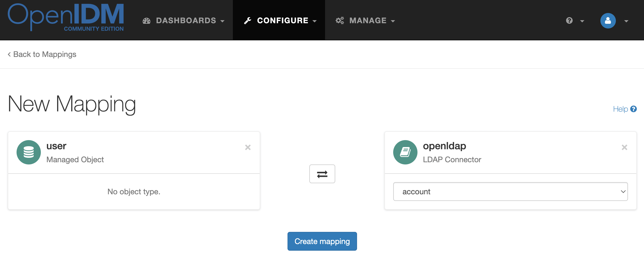Click the Dashboards gauge icon

click(x=147, y=21)
